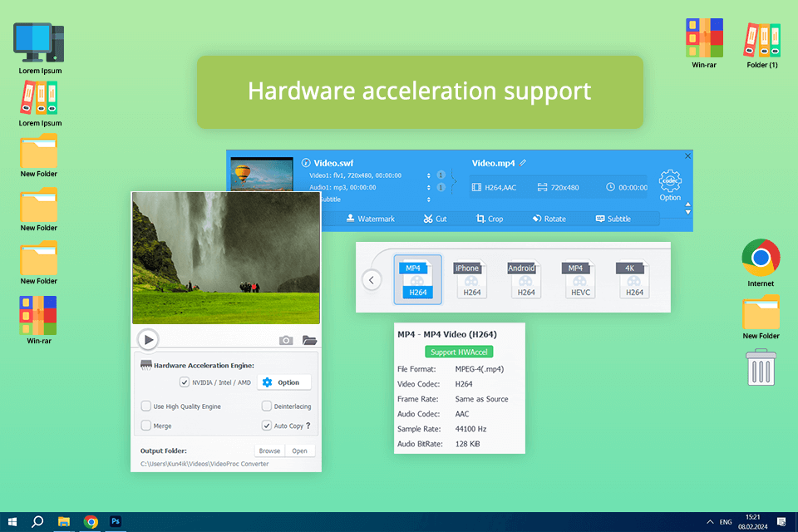Play the waterfall preview video
798x532 pixels.
(x=148, y=339)
